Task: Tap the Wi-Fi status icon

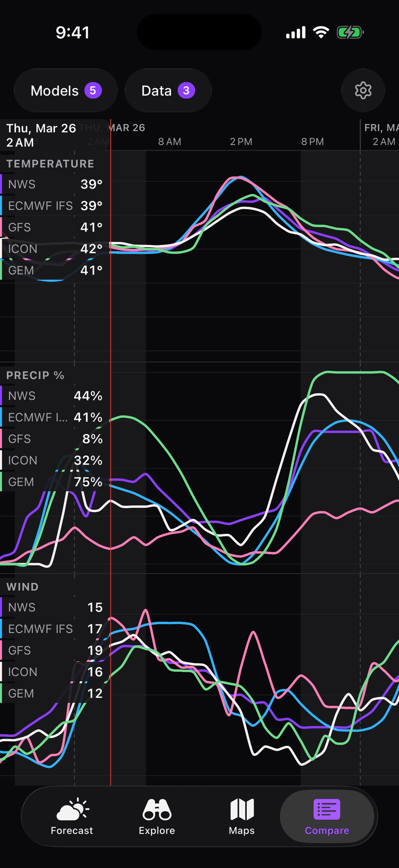Action: click(x=320, y=32)
